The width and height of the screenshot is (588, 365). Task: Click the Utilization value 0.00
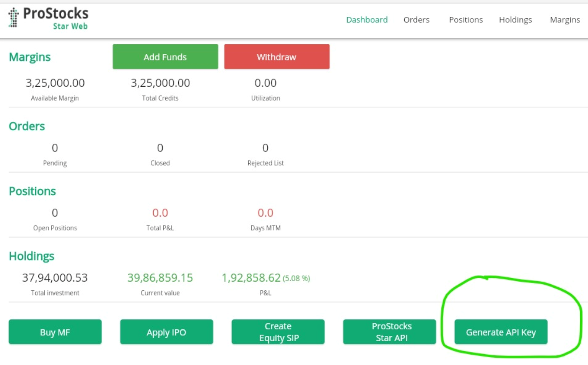pos(266,83)
